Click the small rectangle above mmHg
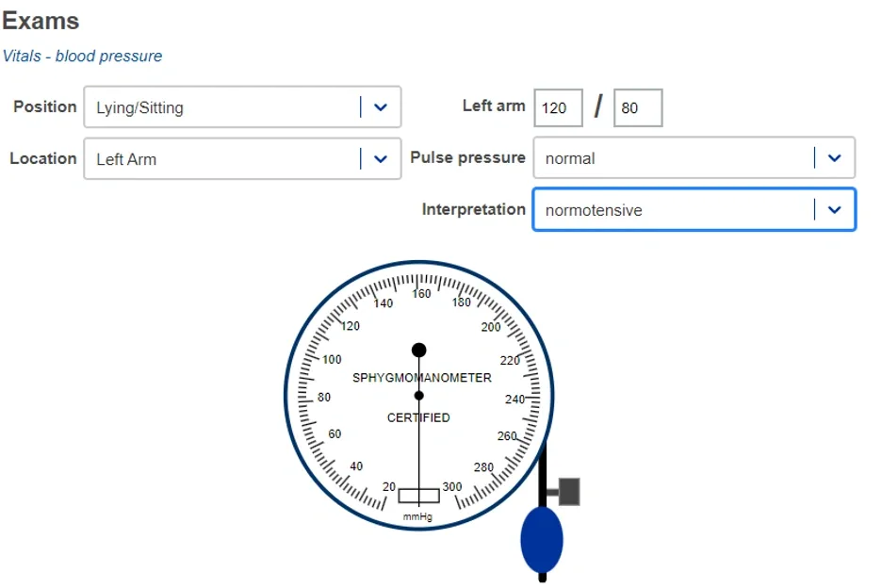Screen dimensions: 882x588 tap(418, 496)
